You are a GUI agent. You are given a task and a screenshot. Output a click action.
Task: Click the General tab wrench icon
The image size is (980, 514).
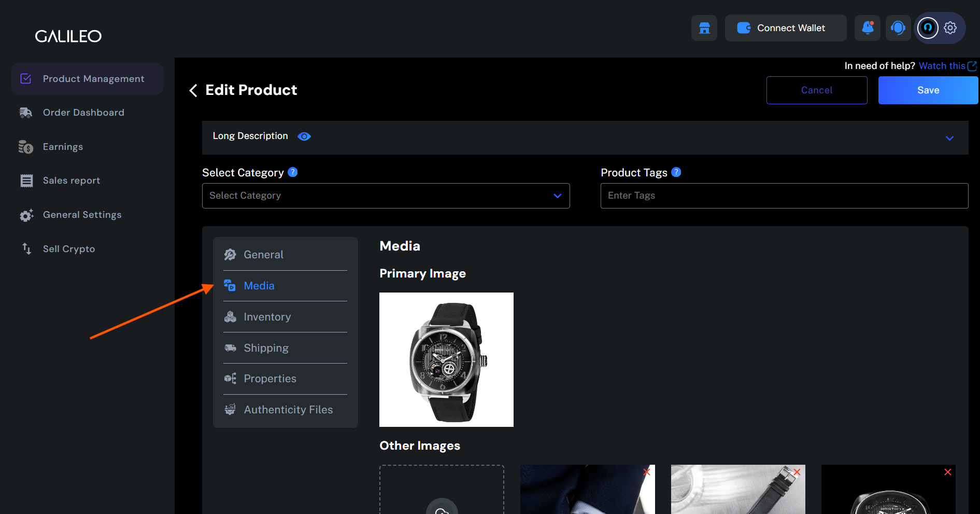click(x=230, y=255)
